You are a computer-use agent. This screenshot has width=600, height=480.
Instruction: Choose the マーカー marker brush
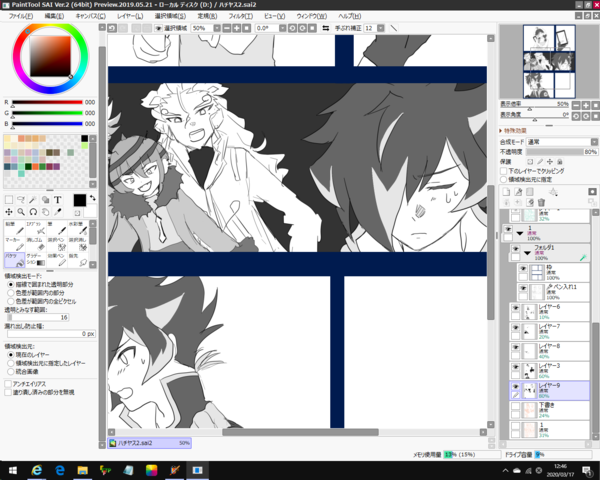15,244
